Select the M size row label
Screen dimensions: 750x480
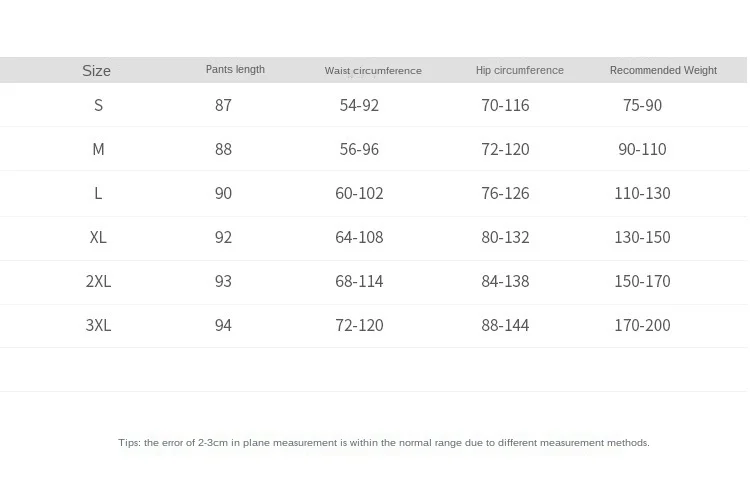(98, 149)
